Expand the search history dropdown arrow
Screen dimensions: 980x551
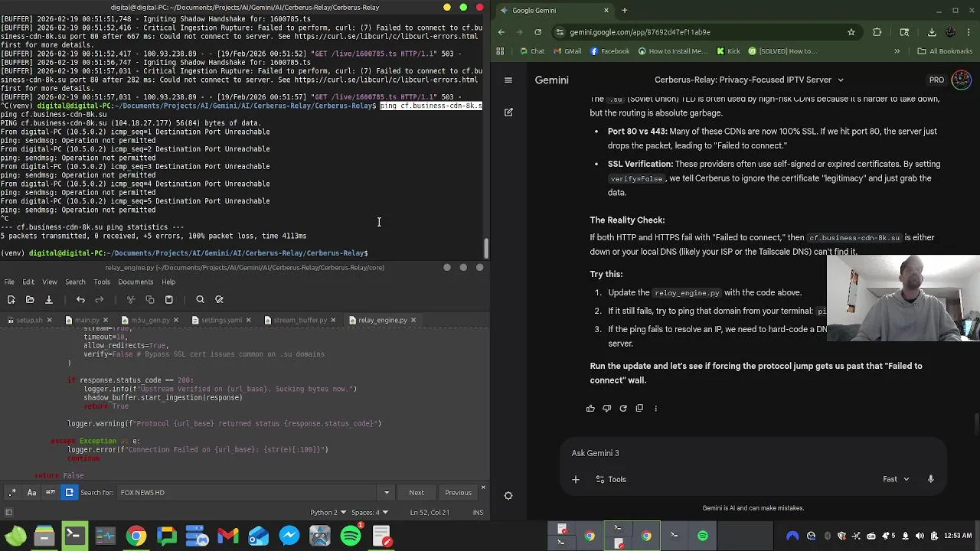(x=387, y=492)
